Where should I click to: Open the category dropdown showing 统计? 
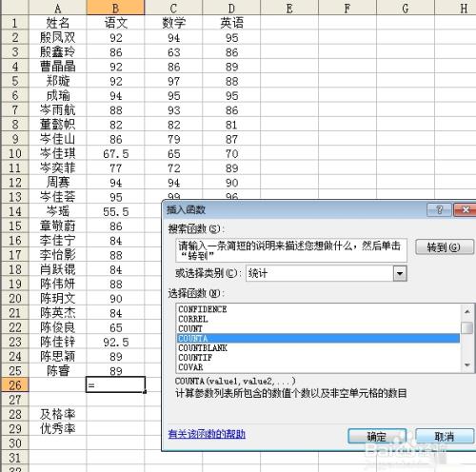pyautogui.click(x=400, y=273)
